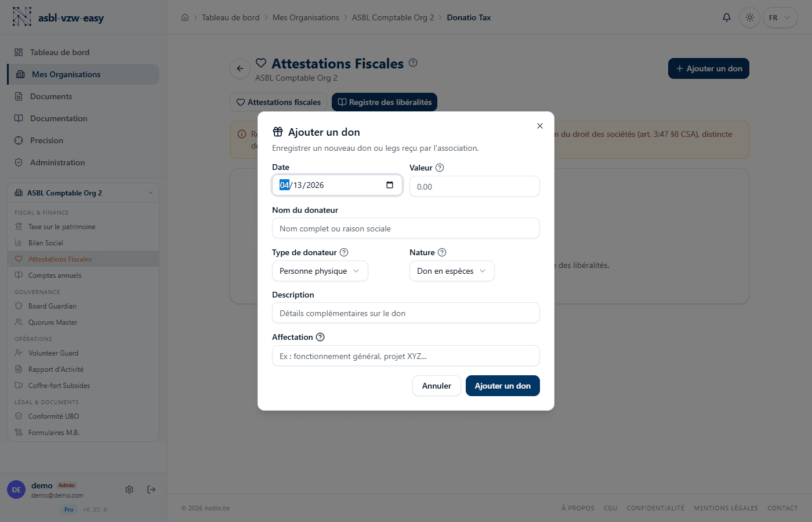Click the Affectation help icon
Screen dimensions: 812x522
[x=320, y=337]
